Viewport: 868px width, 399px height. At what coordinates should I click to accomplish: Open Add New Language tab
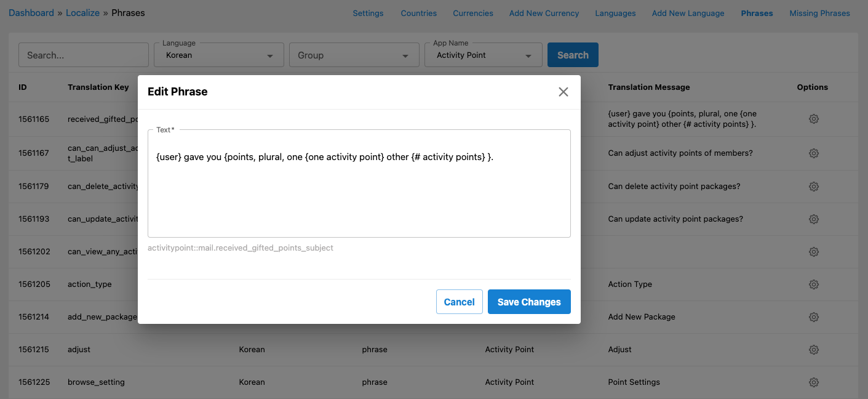pyautogui.click(x=688, y=13)
